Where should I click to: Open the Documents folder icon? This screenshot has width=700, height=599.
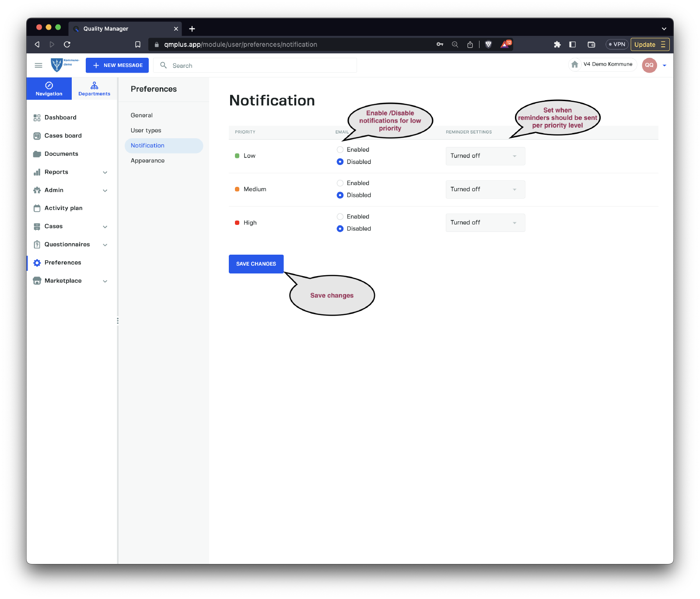click(37, 154)
